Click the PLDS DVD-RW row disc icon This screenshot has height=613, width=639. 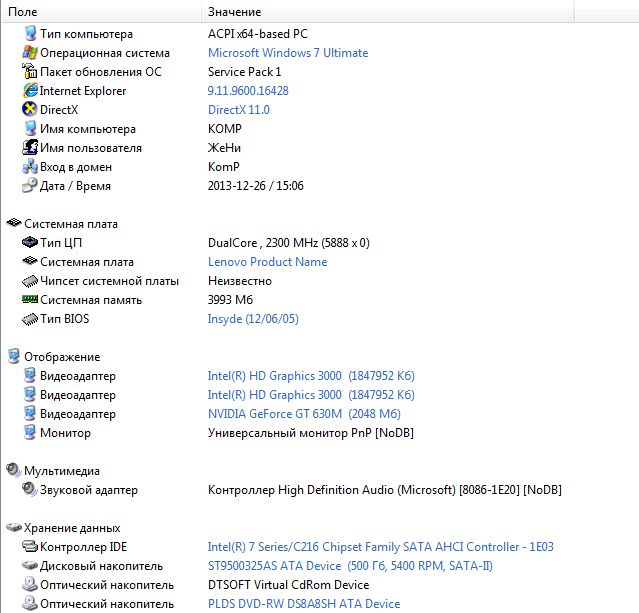click(x=30, y=603)
